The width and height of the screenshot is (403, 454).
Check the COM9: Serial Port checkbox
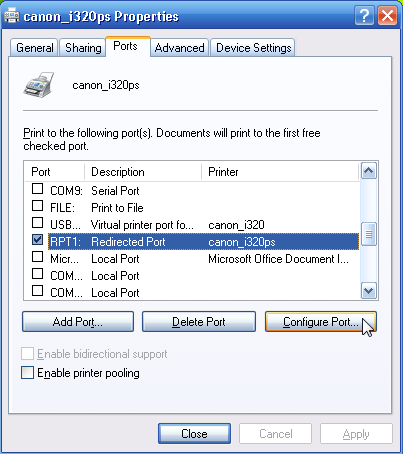click(37, 189)
